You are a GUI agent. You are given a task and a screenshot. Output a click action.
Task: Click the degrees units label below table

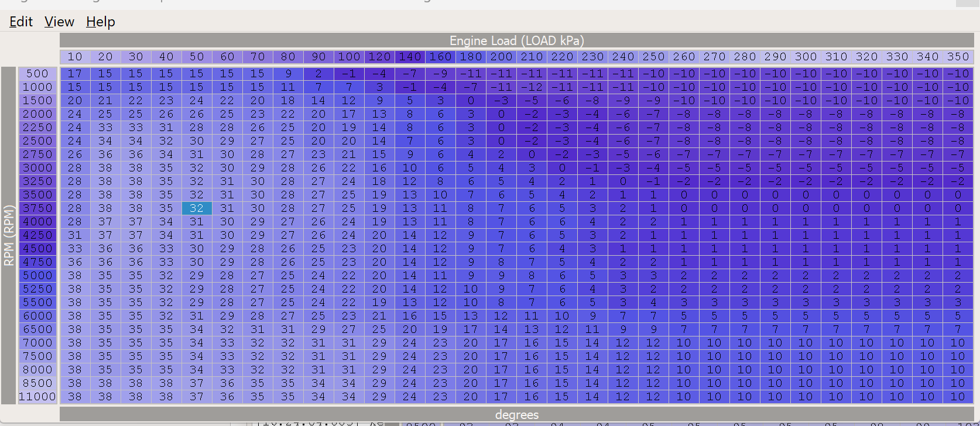[516, 414]
